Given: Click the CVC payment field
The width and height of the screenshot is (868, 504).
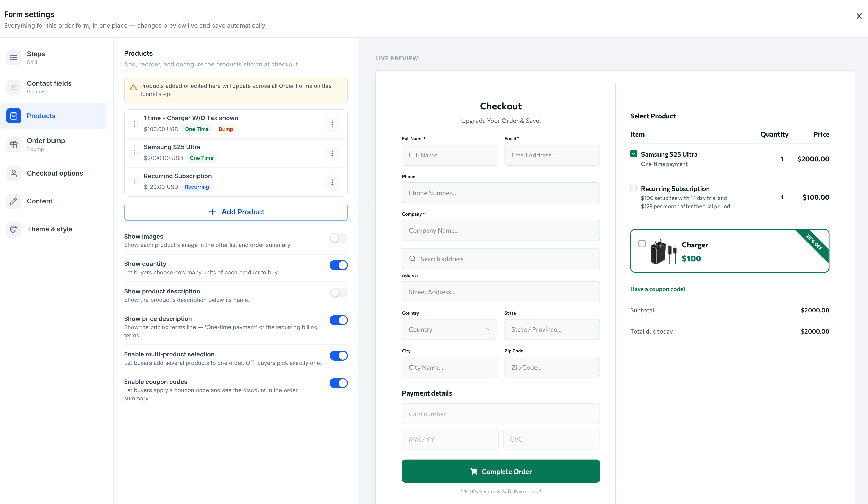Looking at the screenshot, I should point(551,439).
